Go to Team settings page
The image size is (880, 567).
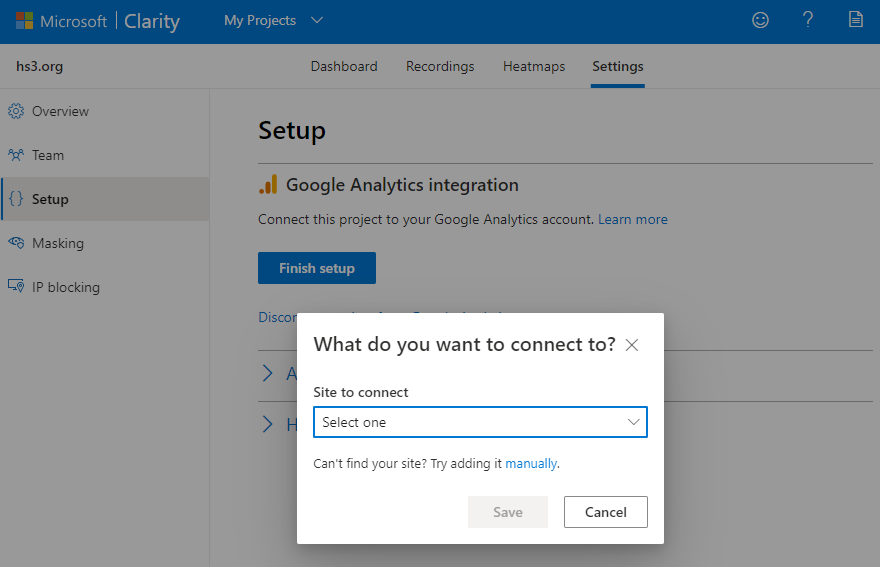click(x=48, y=155)
